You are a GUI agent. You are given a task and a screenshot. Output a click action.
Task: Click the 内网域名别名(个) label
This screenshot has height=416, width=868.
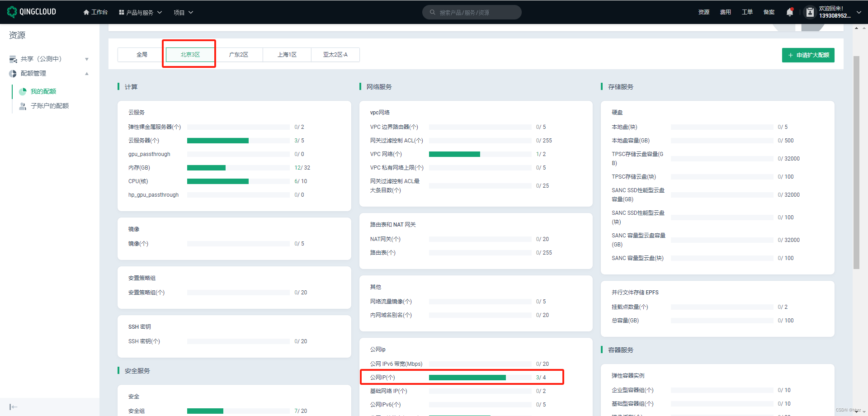(x=391, y=315)
